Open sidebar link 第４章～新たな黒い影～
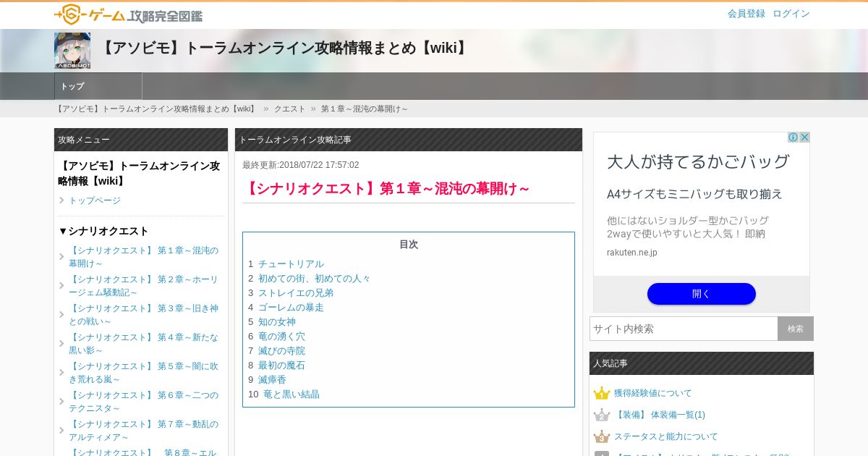This screenshot has height=456, width=868. pos(143,344)
